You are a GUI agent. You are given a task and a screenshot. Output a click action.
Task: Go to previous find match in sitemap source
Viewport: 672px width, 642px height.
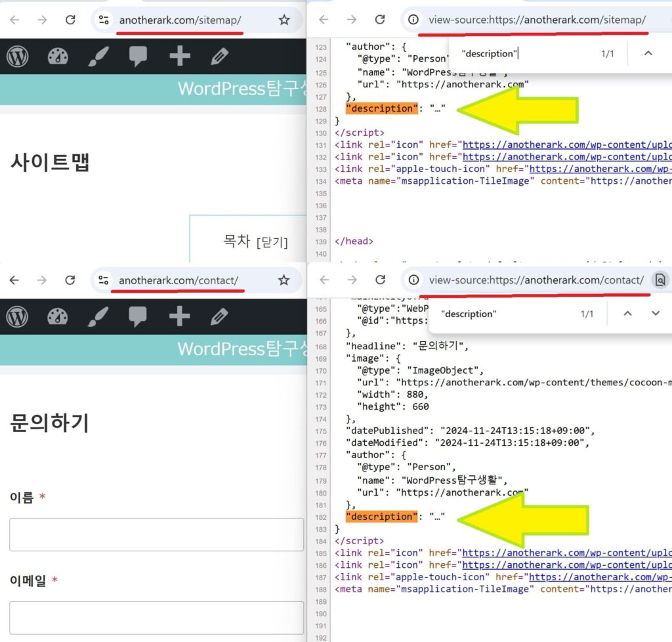tap(648, 53)
